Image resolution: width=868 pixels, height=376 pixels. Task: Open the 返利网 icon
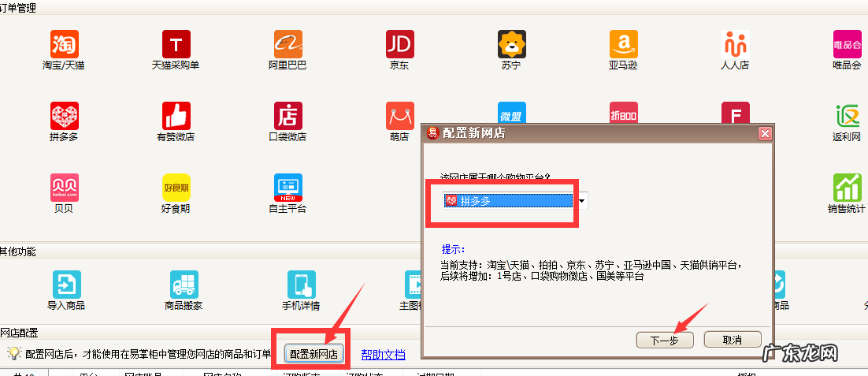pyautogui.click(x=847, y=116)
